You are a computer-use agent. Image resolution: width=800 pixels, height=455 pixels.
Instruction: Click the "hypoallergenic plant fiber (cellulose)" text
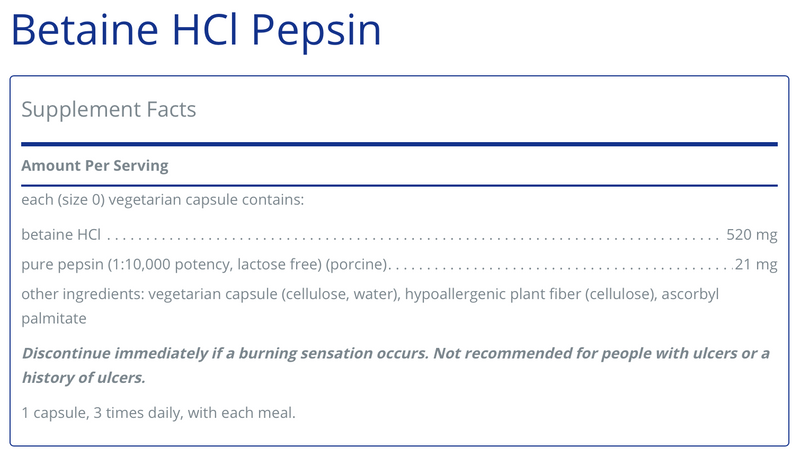pos(523,295)
